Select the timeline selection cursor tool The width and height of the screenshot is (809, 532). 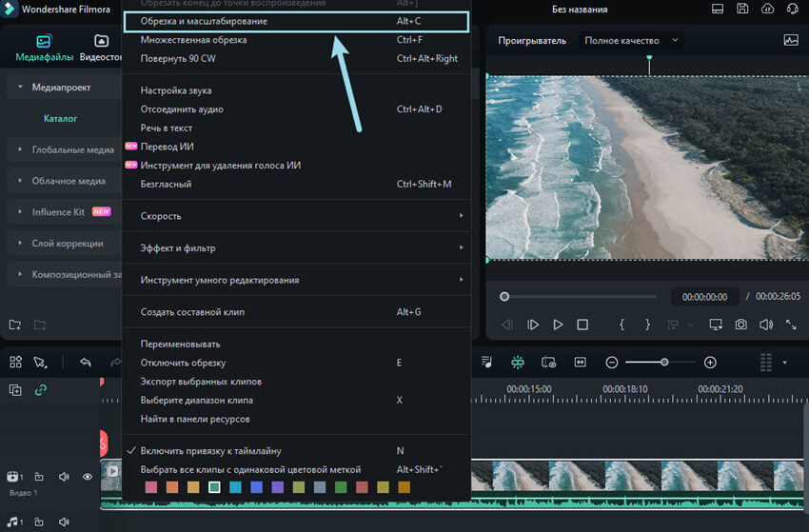click(x=40, y=363)
